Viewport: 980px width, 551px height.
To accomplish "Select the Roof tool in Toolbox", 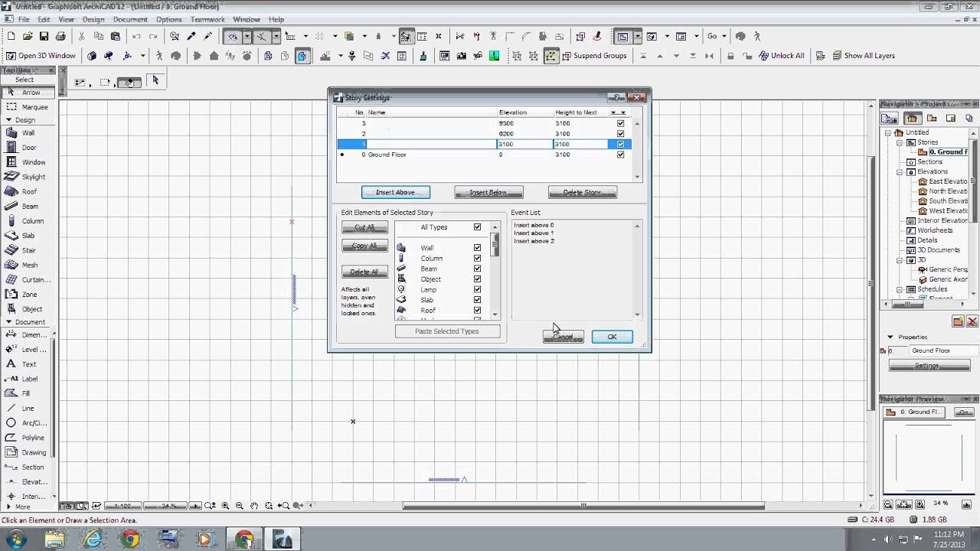I will (x=28, y=191).
